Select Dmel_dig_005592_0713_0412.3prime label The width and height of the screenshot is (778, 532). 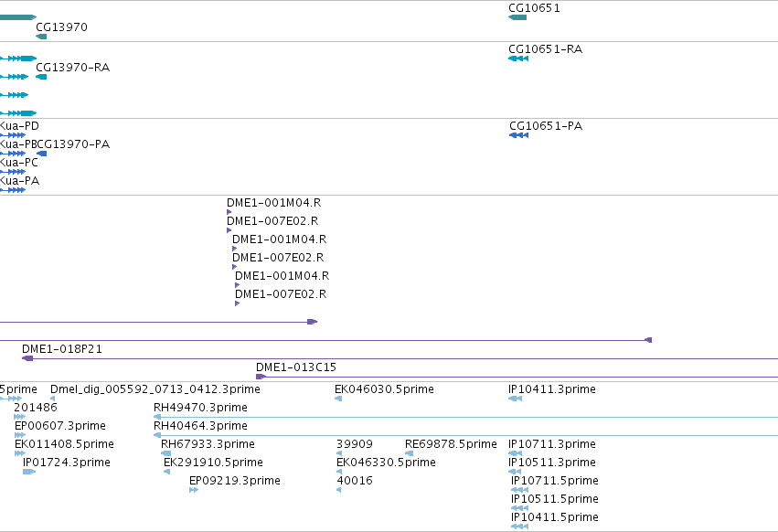(155, 389)
